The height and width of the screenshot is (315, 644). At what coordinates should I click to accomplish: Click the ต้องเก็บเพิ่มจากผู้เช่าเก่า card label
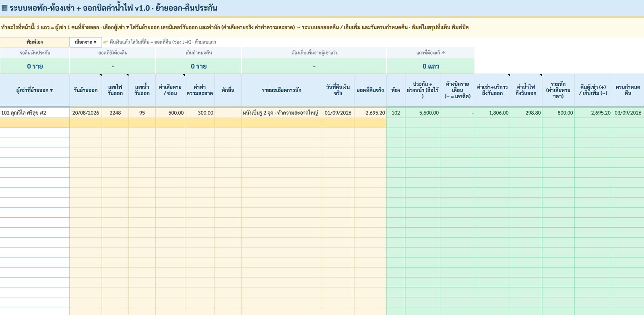coord(314,53)
